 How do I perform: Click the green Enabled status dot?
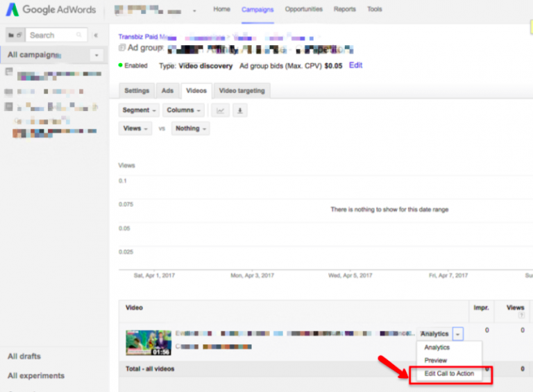point(120,65)
